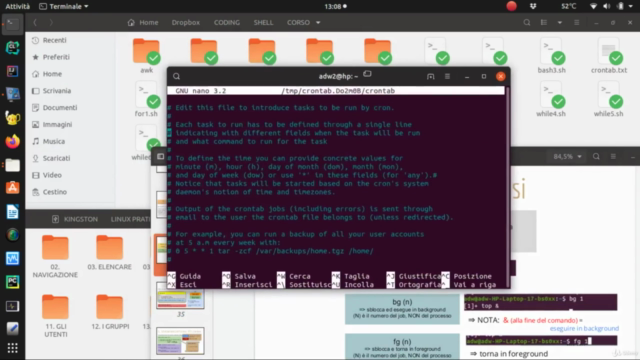Screen dimensions: 640x360
Task: Select Documenti in the sidebar
Action: (x=60, y=107)
